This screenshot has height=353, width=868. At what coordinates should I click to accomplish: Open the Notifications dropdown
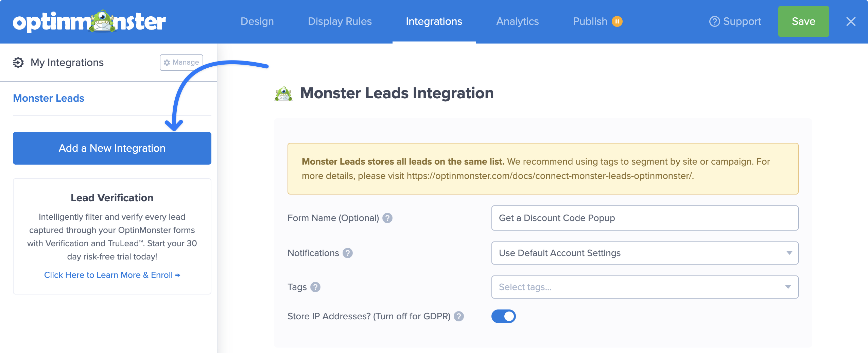coord(644,253)
